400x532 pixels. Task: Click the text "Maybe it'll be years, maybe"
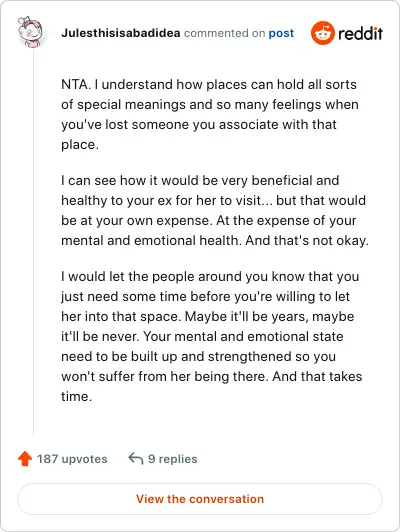click(269, 317)
